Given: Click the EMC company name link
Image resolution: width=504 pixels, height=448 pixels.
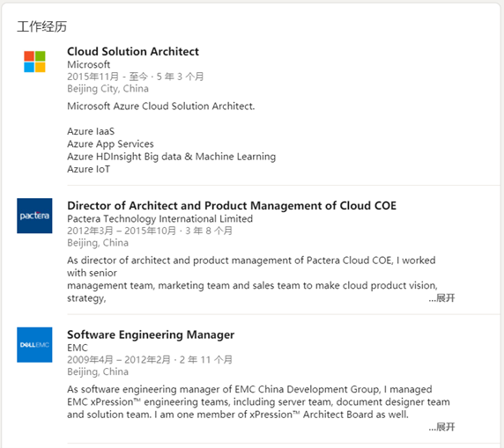Looking at the screenshot, I should [x=78, y=348].
